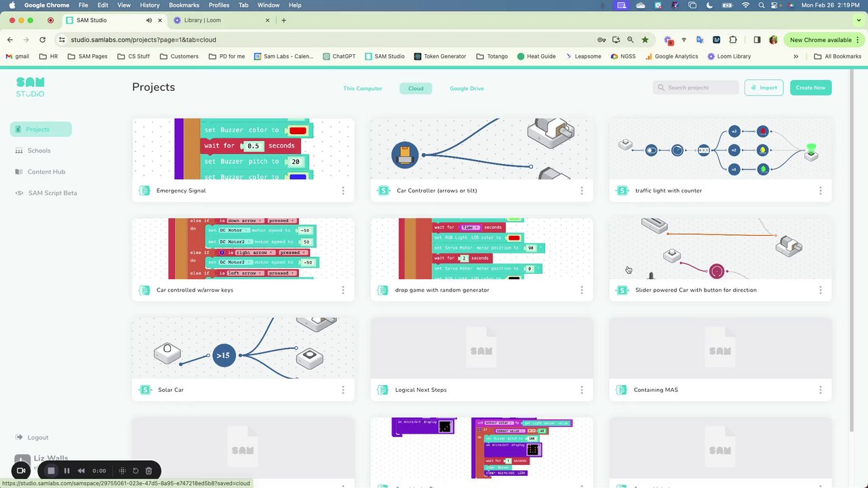
Task: Open a new browser tab
Action: pyautogui.click(x=283, y=20)
